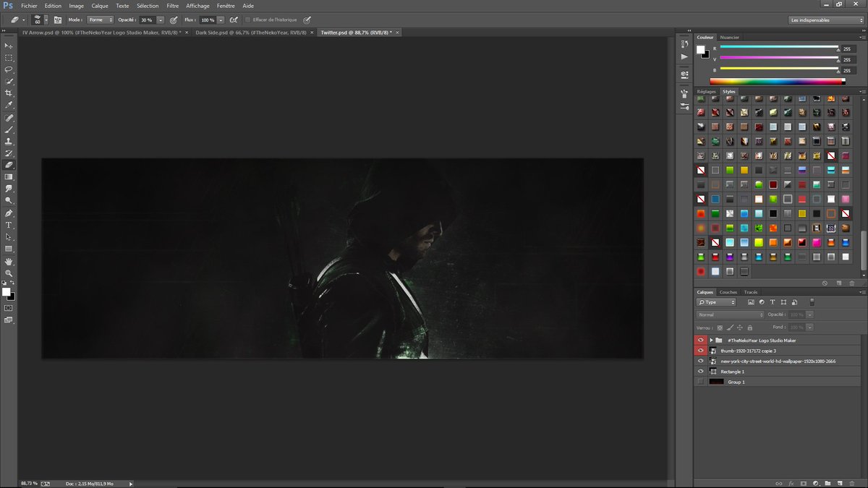
Task: Select the Pen tool
Action: tap(9, 214)
